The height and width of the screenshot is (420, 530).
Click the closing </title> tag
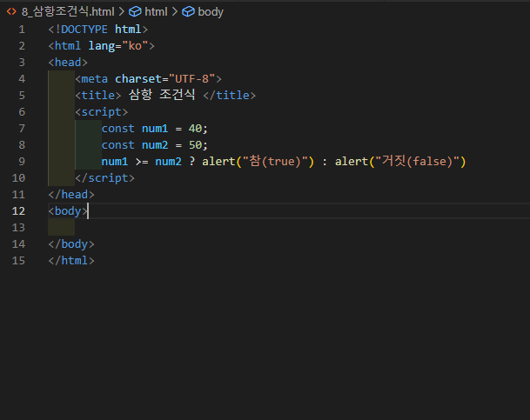[x=229, y=96]
